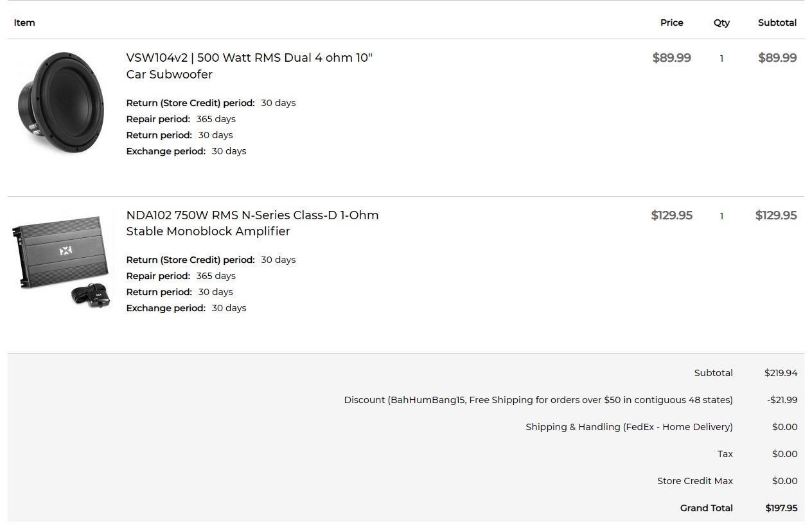Click the VSW104v2 500 Watt subwoofer title
Screen dimensions: 812x524
pyautogui.click(x=249, y=66)
